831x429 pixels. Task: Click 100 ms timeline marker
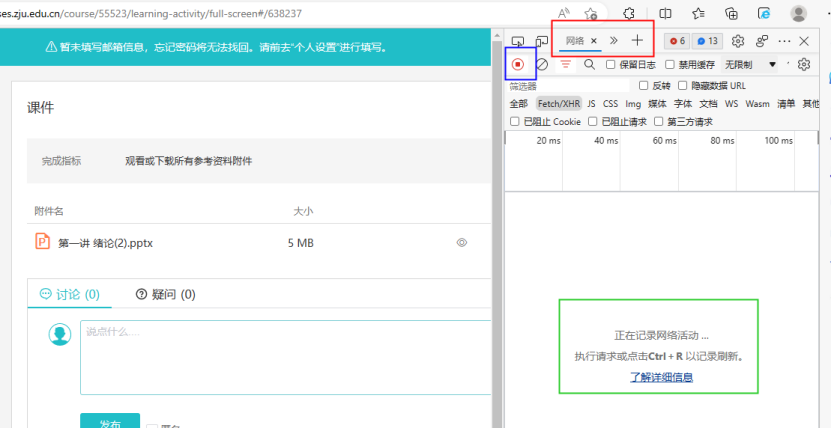pyautogui.click(x=779, y=141)
